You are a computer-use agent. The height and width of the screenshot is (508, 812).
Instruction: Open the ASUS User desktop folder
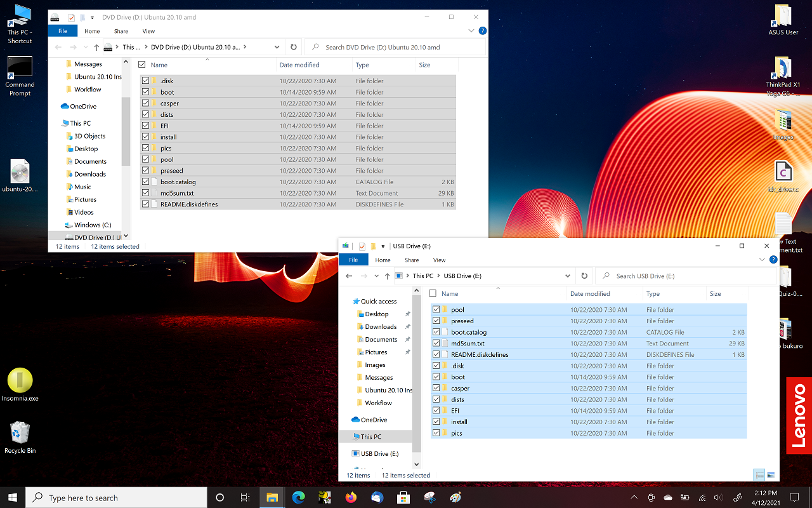[783, 20]
